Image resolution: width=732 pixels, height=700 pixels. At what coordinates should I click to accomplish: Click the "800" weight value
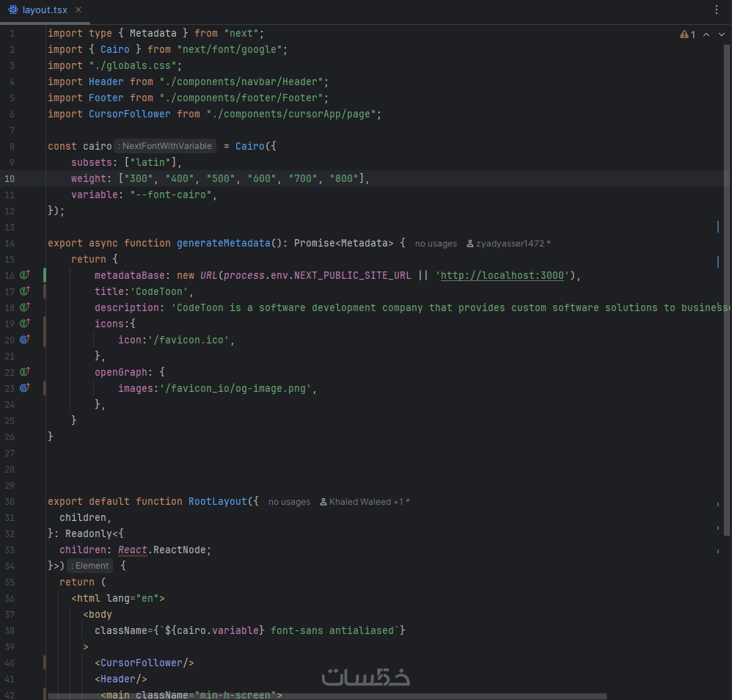[x=343, y=179]
